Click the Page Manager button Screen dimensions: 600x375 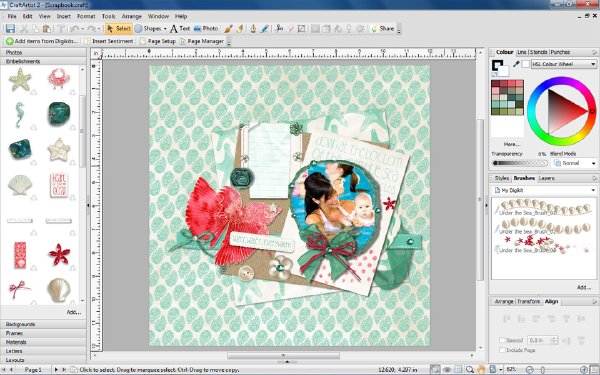202,41
